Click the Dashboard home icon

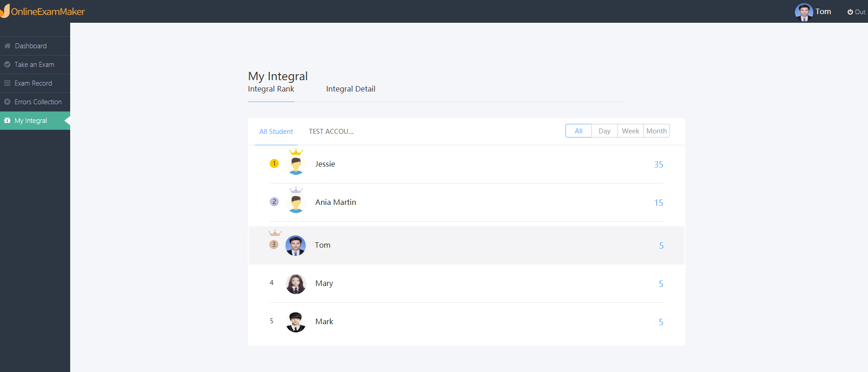point(7,46)
